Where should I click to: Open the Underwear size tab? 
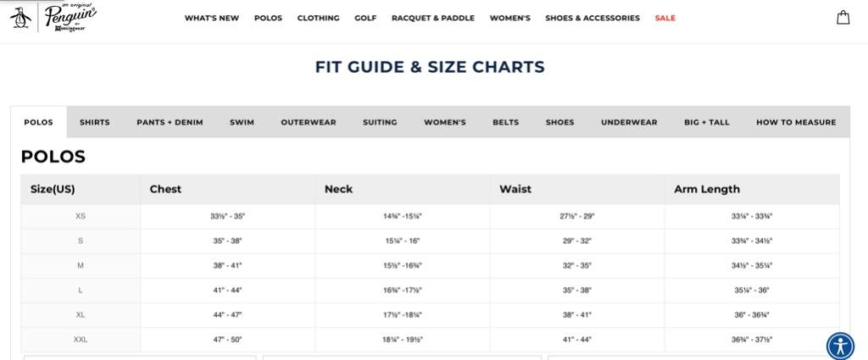click(x=630, y=122)
